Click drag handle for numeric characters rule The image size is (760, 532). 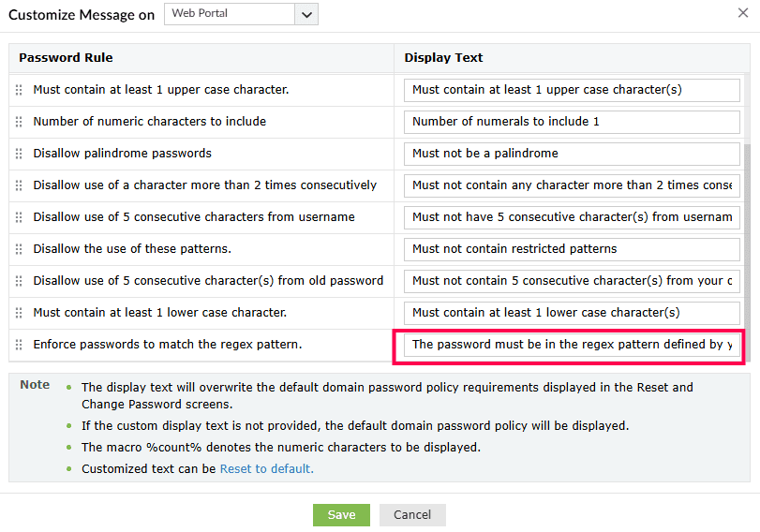(x=19, y=122)
